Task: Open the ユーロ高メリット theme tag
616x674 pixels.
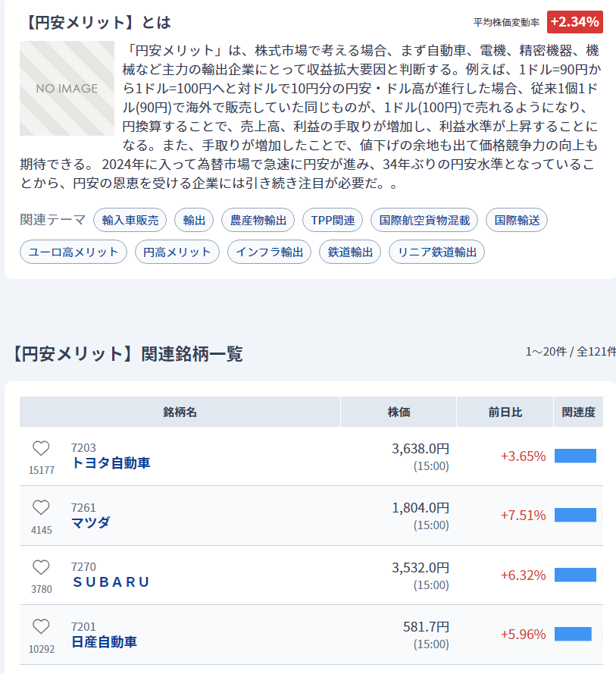Action: click(x=73, y=252)
